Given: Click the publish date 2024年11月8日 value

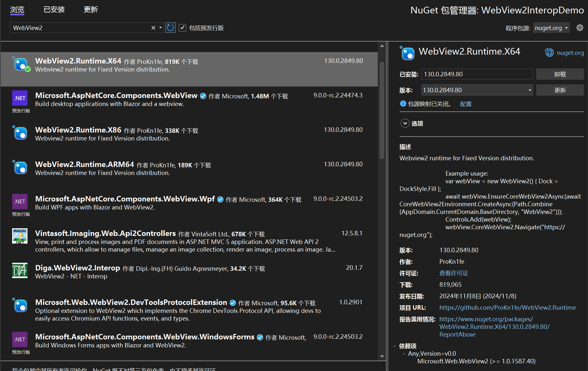Looking at the screenshot, I should coord(478,296).
